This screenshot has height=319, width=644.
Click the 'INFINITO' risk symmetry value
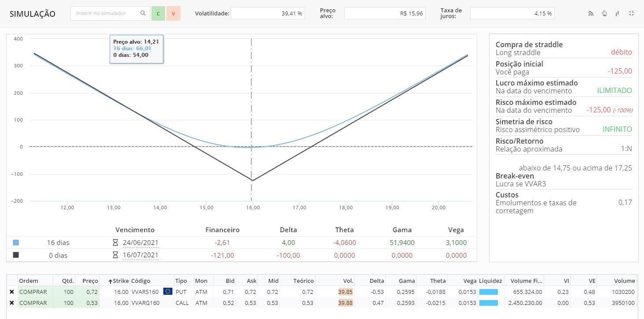[617, 130]
